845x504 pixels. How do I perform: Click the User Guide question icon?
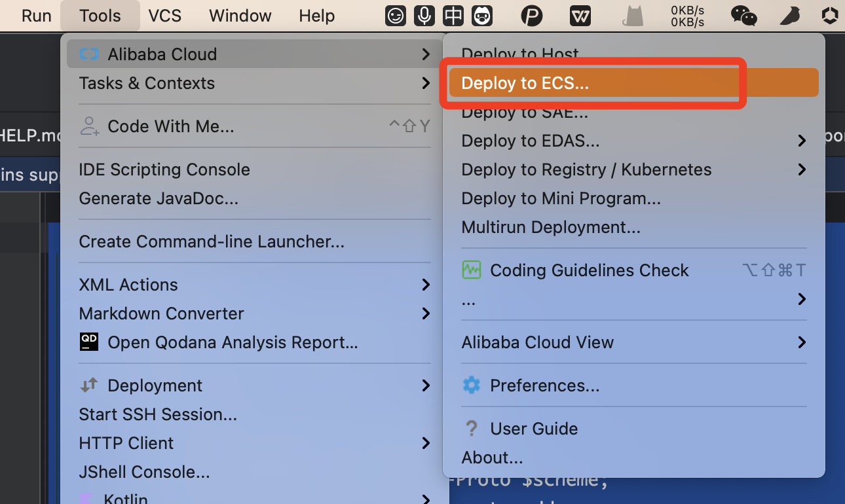471,429
